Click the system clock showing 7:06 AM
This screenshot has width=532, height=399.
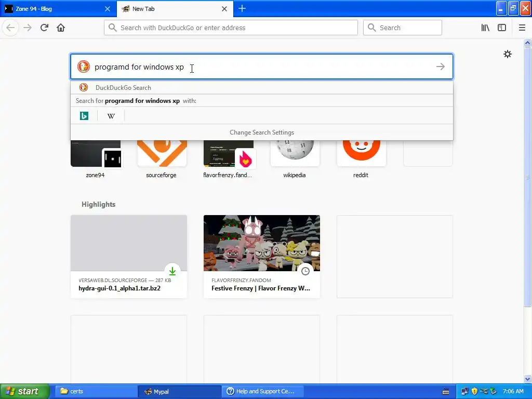coord(513,391)
